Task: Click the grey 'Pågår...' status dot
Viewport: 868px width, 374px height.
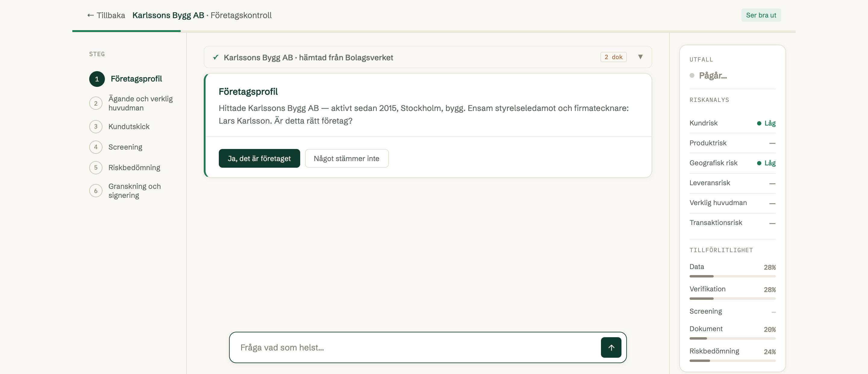Action: point(692,75)
